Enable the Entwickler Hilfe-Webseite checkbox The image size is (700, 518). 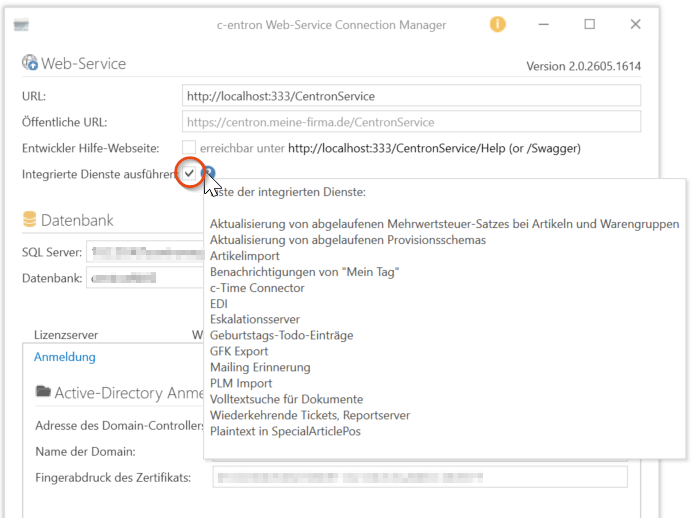coord(189,147)
